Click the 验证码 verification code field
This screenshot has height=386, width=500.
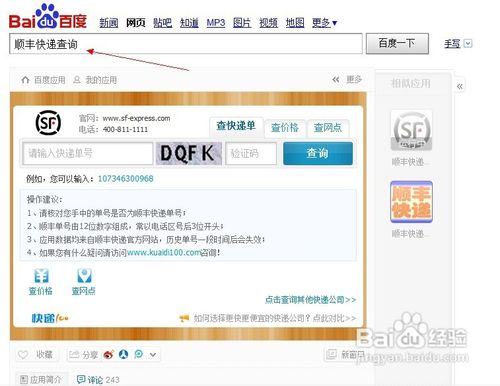point(251,153)
